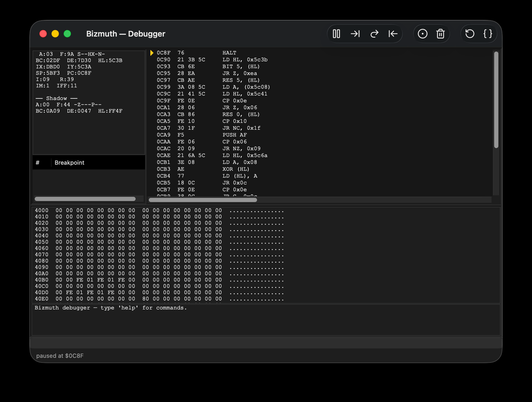532x402 pixels.
Task: Select the LD (HL), A line
Action: [x=207, y=176]
